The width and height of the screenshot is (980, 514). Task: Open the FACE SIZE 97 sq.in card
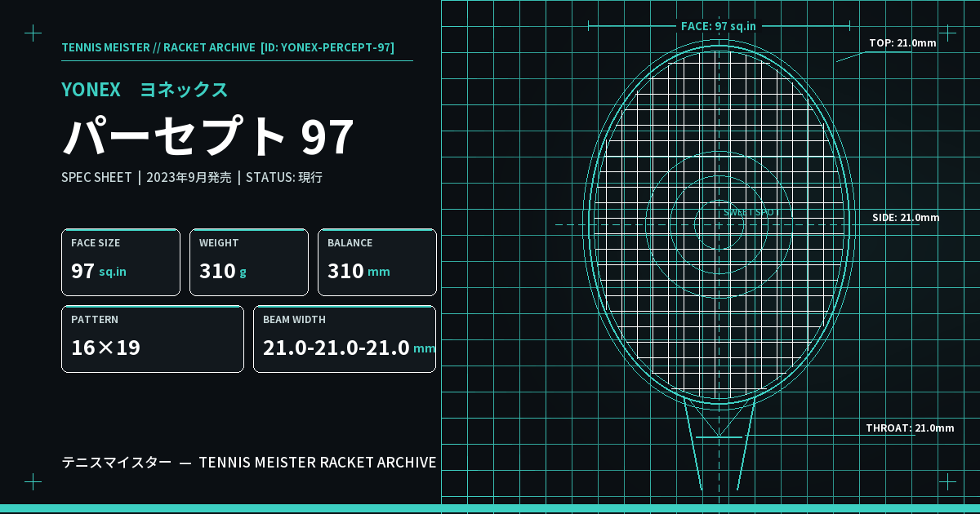click(x=121, y=262)
